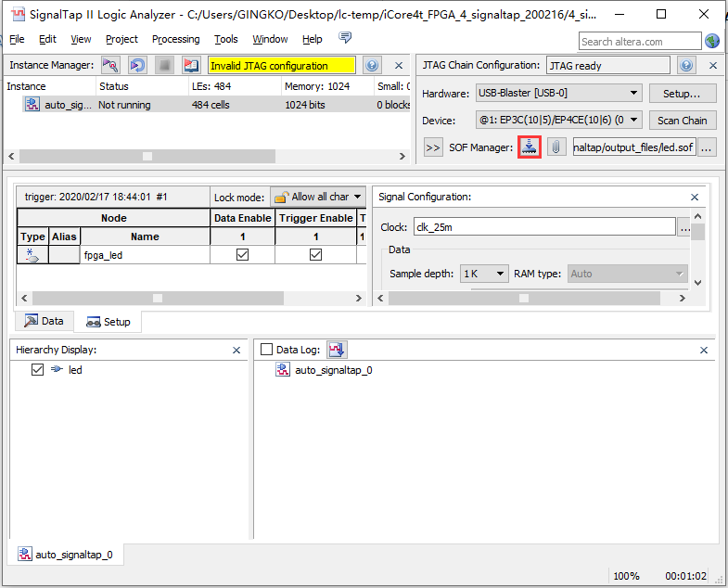The image size is (728, 588).
Task: Enable the Data Log checkbox
Action: point(267,350)
